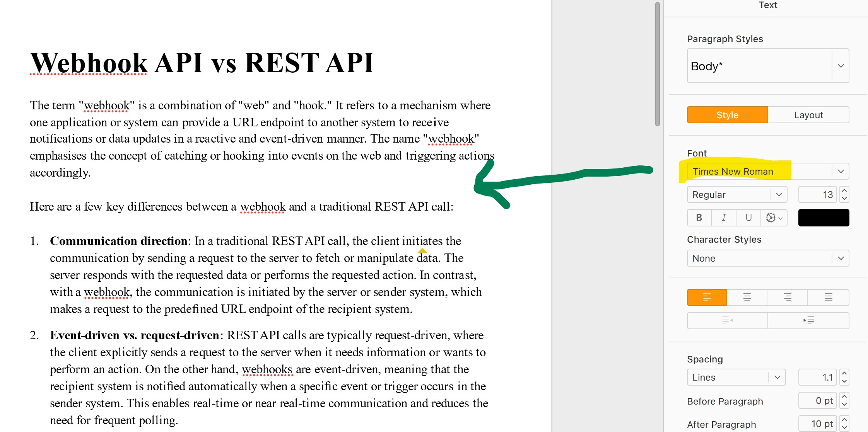Justify the text

(828, 297)
